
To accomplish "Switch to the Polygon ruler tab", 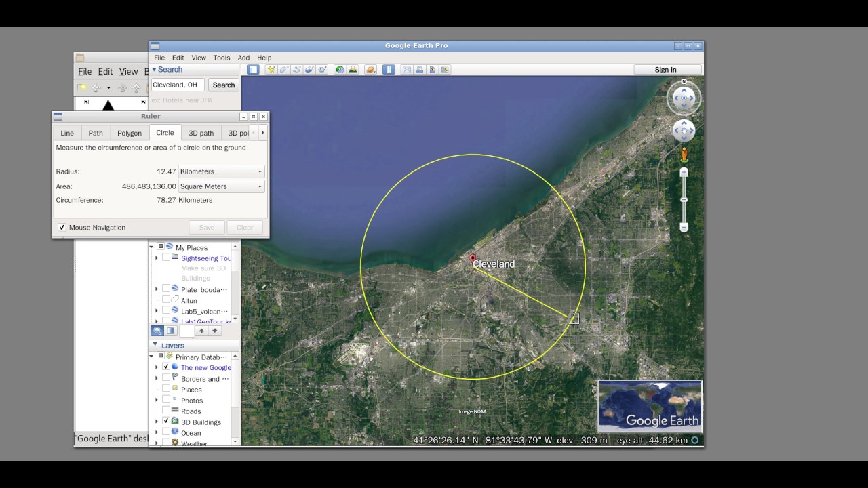I will coord(130,133).
